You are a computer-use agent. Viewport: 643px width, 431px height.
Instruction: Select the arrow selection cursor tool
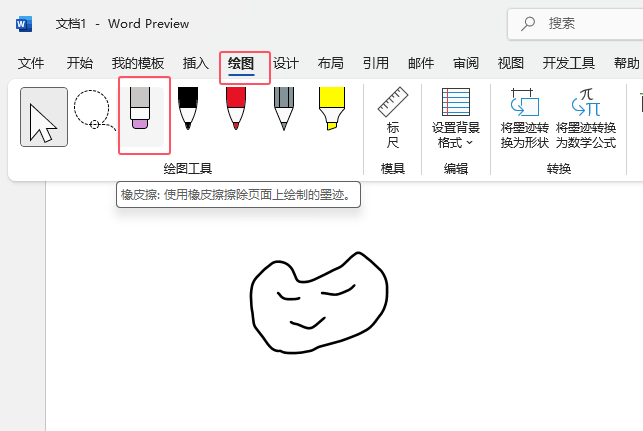pos(44,117)
